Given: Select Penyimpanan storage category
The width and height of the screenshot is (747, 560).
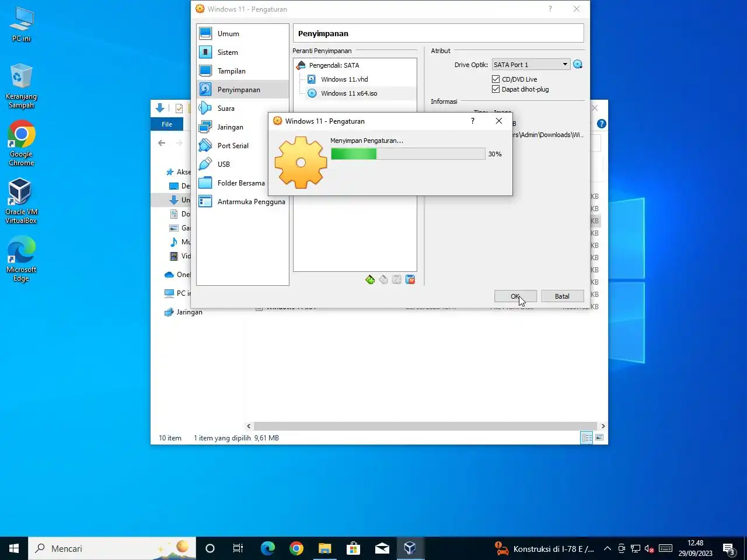Looking at the screenshot, I should (x=242, y=90).
